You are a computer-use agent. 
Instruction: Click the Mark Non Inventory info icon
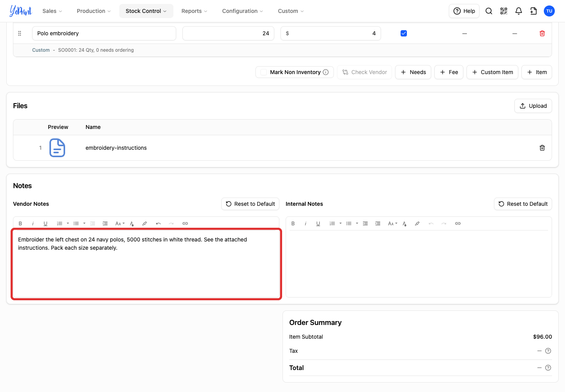[x=326, y=72]
